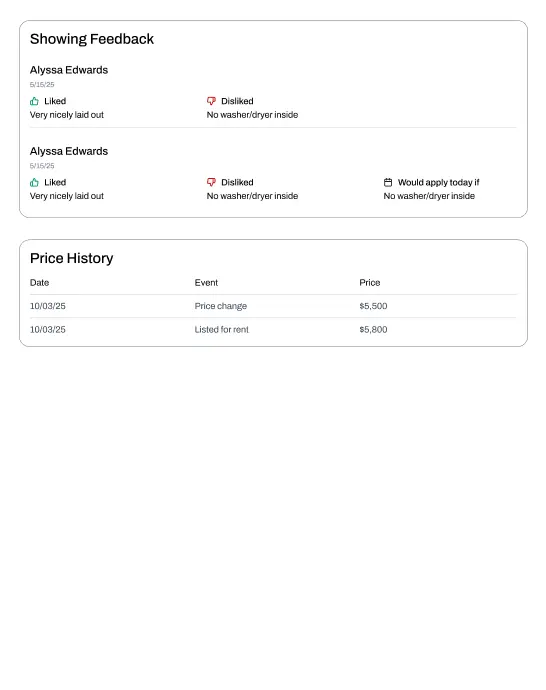Click the calendar icon beside Would apply today if
Image resolution: width=546 pixels, height=690 pixels.
388,182
